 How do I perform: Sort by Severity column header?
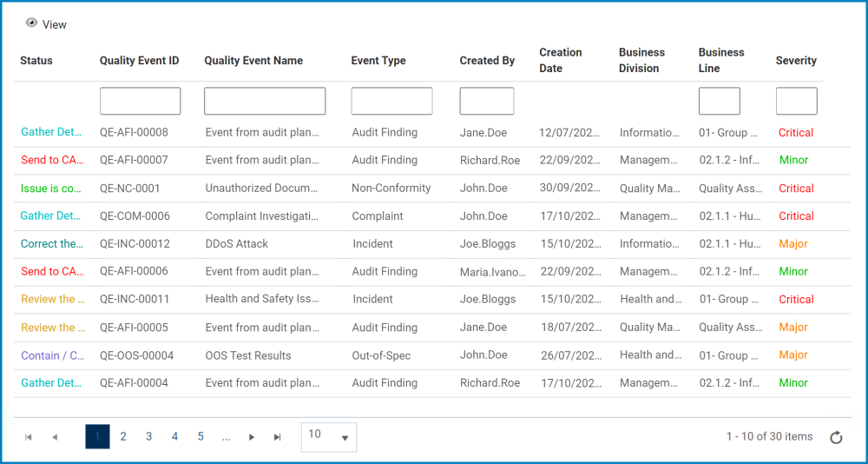click(x=796, y=61)
